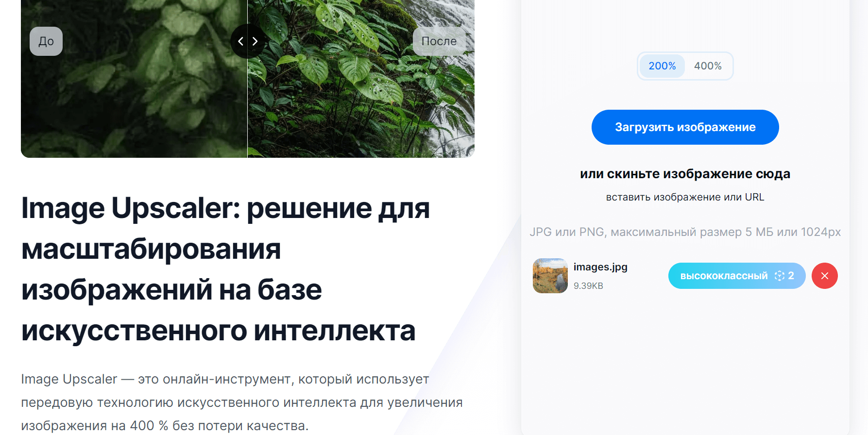Click the Загрузить изображение button
The image size is (868, 435).
(x=685, y=127)
